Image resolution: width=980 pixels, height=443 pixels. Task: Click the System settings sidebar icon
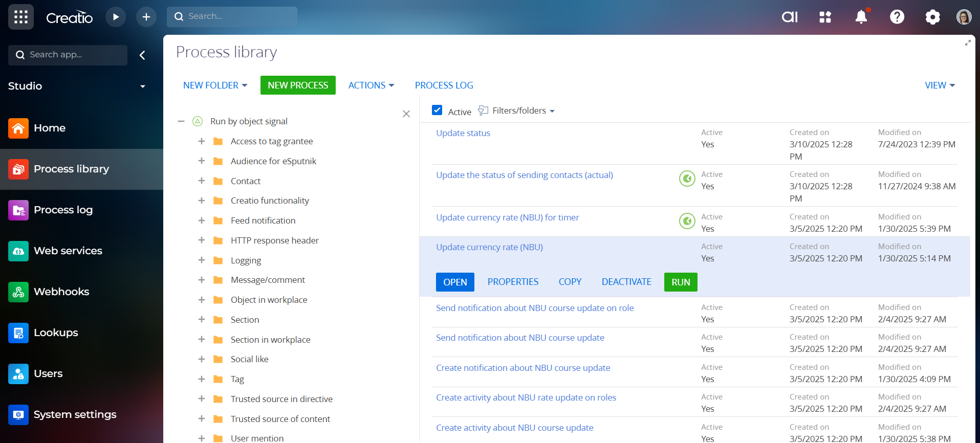coord(18,414)
